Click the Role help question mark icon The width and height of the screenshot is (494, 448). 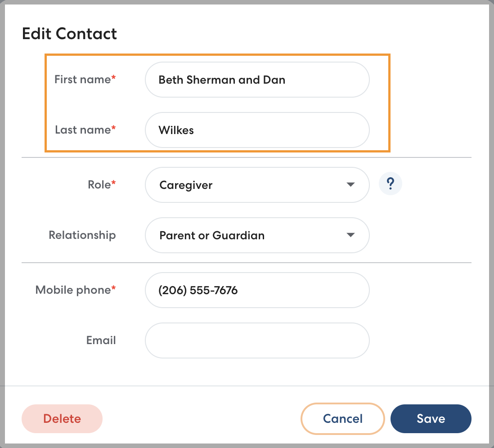[x=391, y=184]
